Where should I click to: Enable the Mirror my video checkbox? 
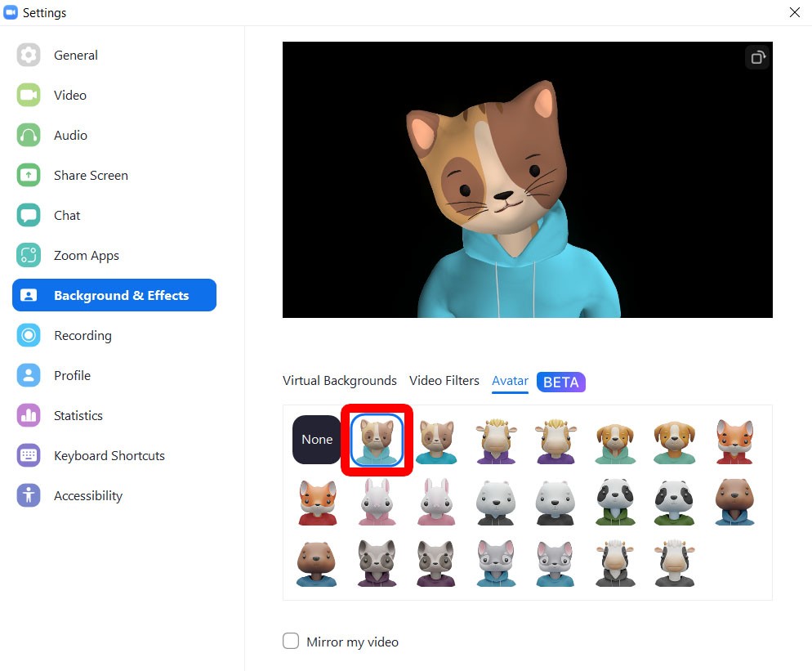291,641
